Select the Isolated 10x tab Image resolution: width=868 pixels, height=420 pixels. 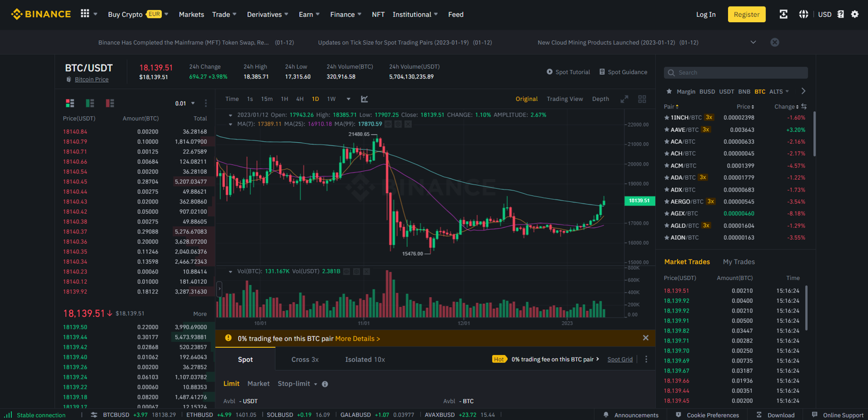coord(365,359)
